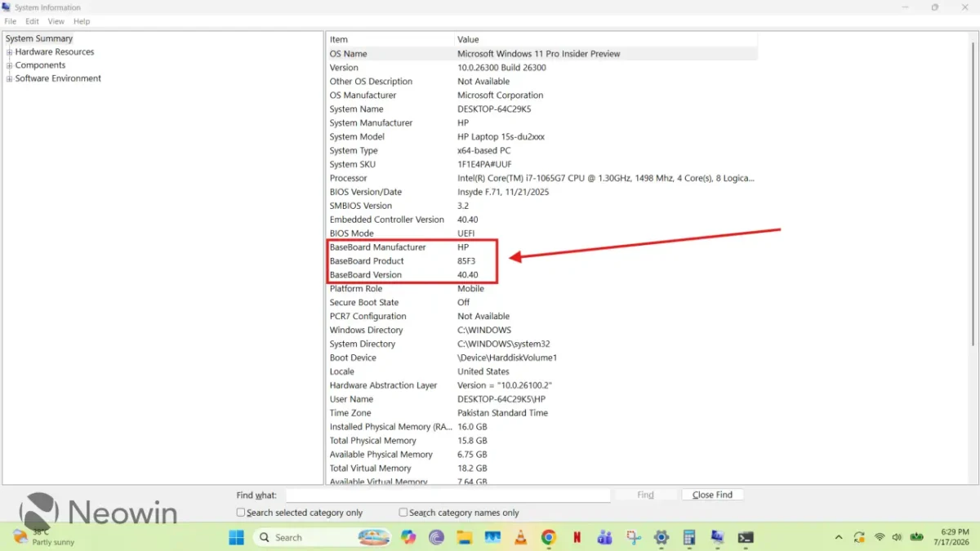Open VLC media player taskbar icon
980x551 pixels.
pyautogui.click(x=520, y=537)
